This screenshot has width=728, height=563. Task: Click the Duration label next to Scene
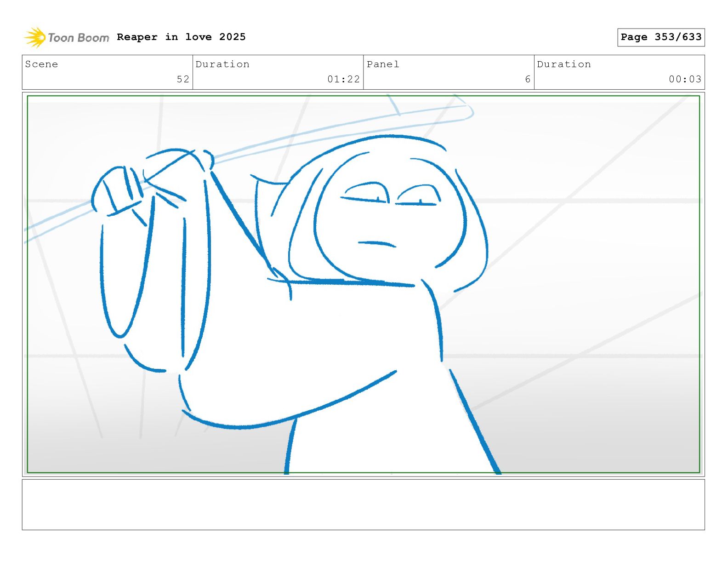click(222, 64)
